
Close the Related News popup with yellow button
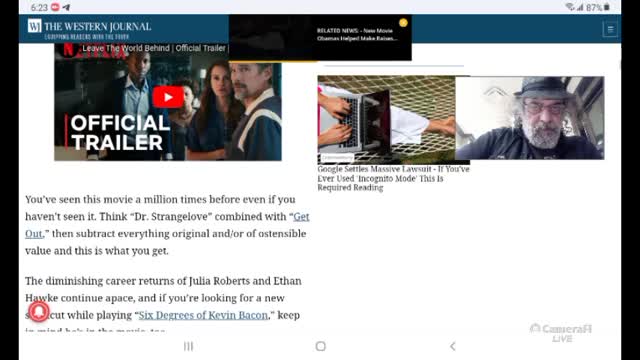403,23
